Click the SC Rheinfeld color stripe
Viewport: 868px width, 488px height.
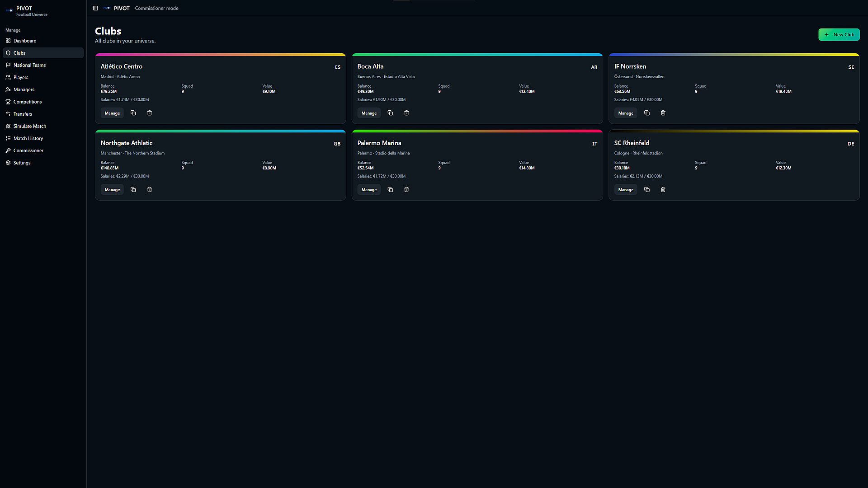(x=734, y=131)
